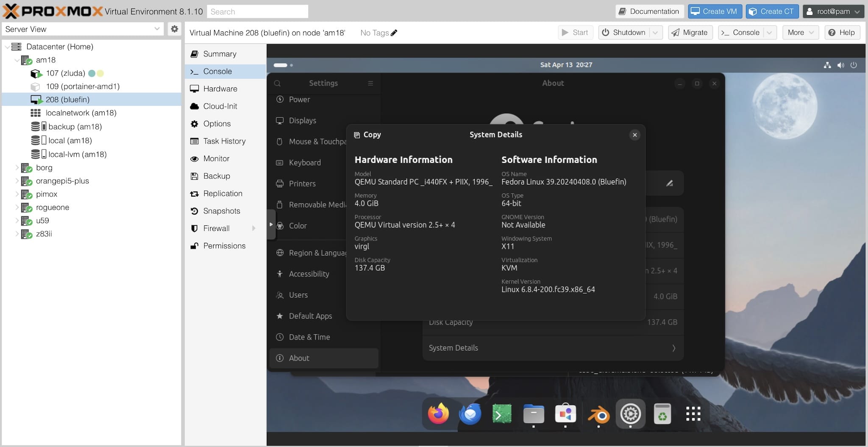Click the power icon in GNOME top bar

pyautogui.click(x=854, y=65)
